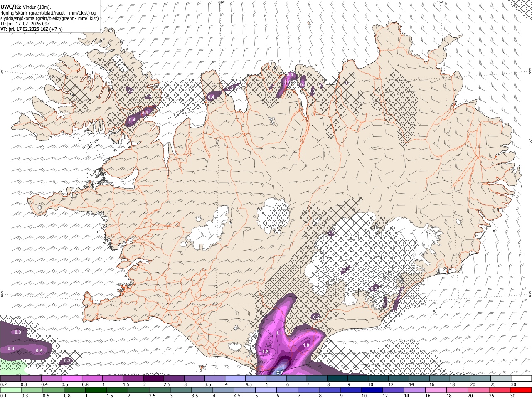
Task: Pick the light pink rain swatch between 16 and 18
Action: 436,390
